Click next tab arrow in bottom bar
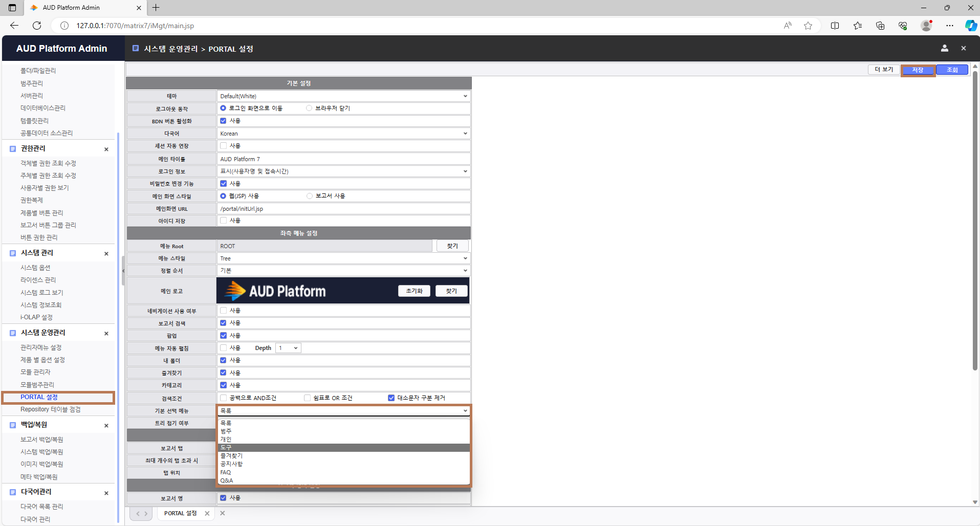 (x=146, y=513)
